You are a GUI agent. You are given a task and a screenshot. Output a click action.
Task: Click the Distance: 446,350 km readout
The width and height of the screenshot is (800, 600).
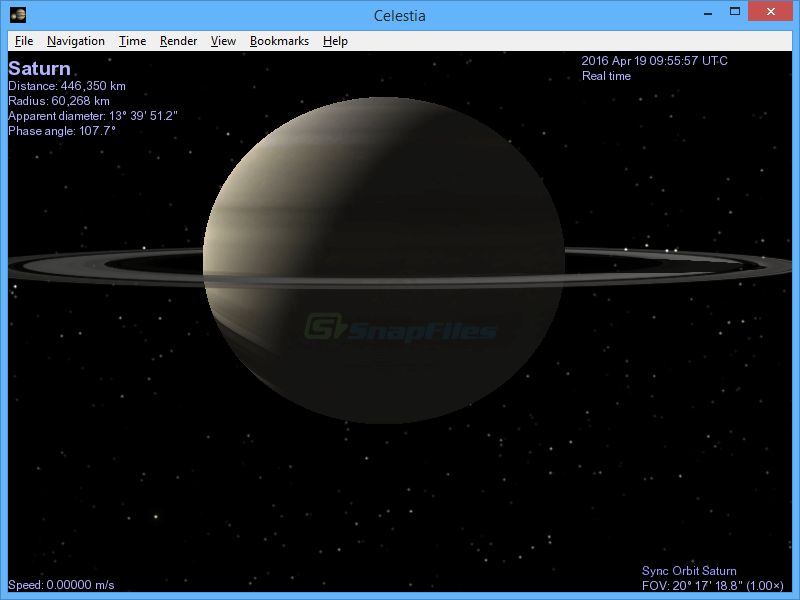[67, 86]
